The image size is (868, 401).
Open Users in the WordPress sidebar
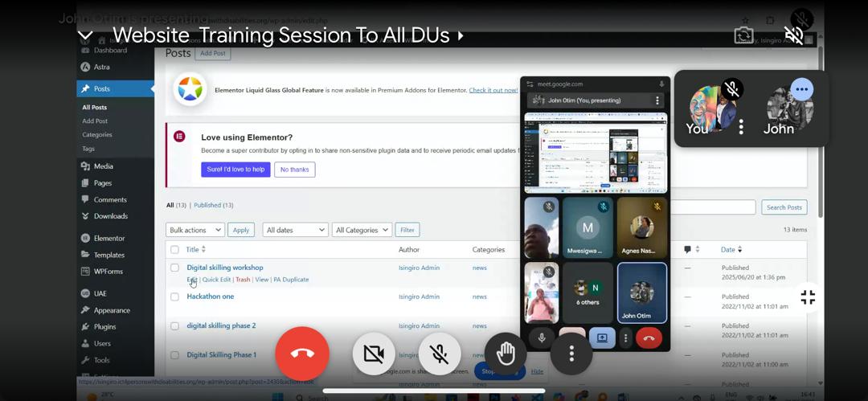102,343
